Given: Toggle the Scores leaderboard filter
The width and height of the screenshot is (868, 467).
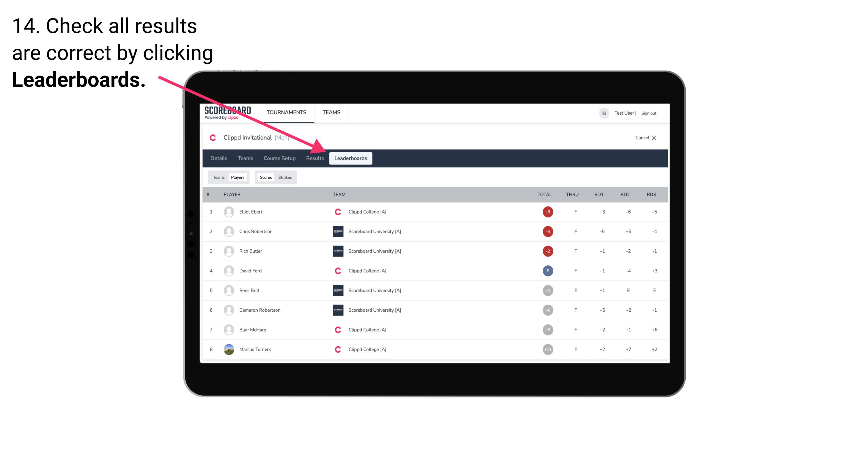Looking at the screenshot, I should [x=264, y=177].
